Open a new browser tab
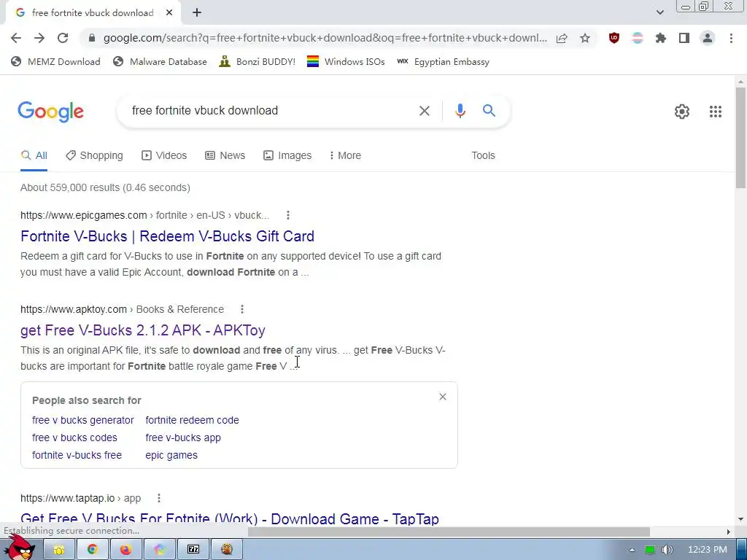Image resolution: width=747 pixels, height=560 pixels. coord(197,13)
